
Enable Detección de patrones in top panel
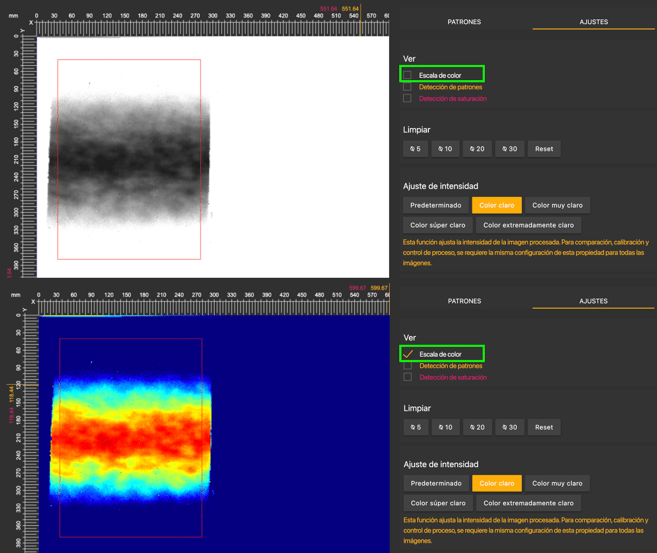pos(408,87)
